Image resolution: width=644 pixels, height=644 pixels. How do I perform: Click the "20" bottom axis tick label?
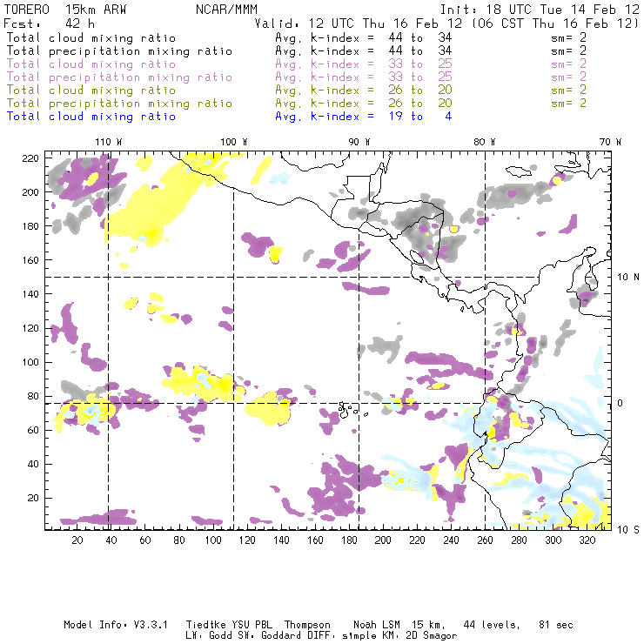[x=77, y=540]
